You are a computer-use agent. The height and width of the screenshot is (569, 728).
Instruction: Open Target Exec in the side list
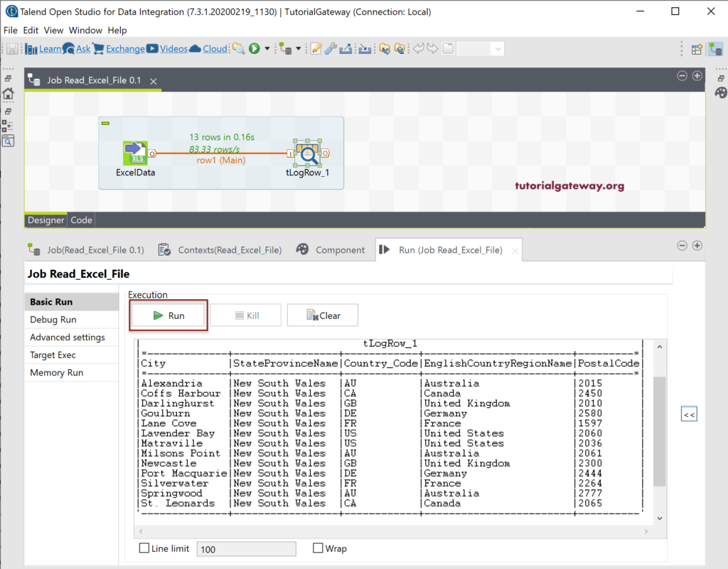(x=72, y=354)
